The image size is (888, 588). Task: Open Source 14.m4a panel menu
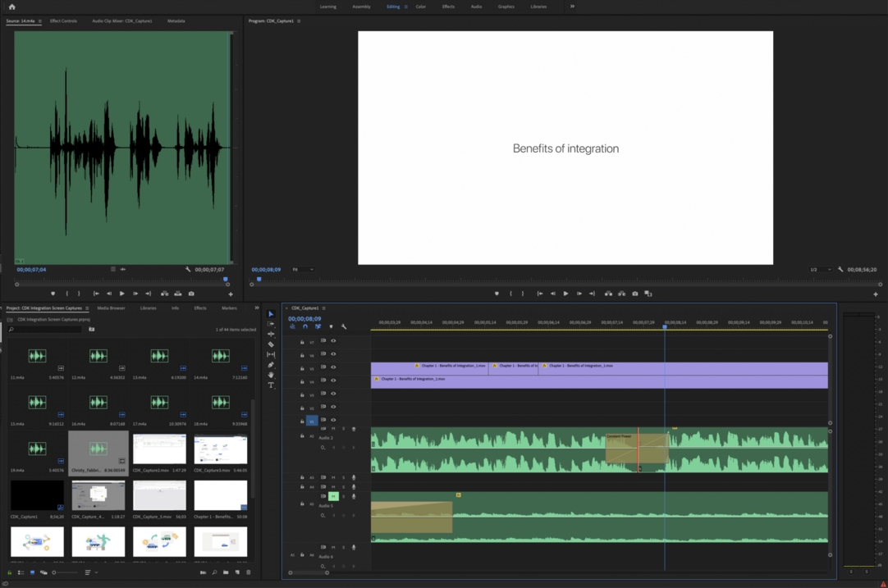coord(39,21)
